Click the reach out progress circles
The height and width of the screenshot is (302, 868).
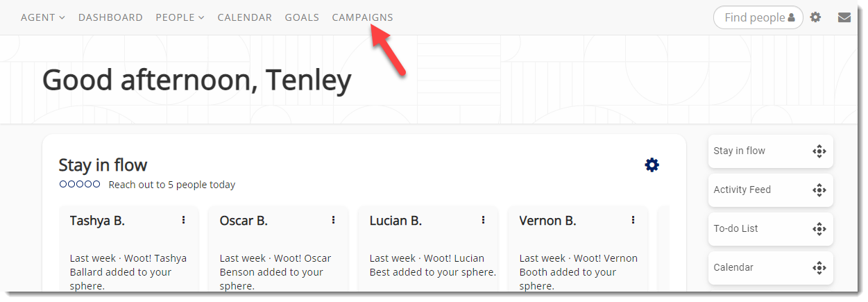coord(80,185)
